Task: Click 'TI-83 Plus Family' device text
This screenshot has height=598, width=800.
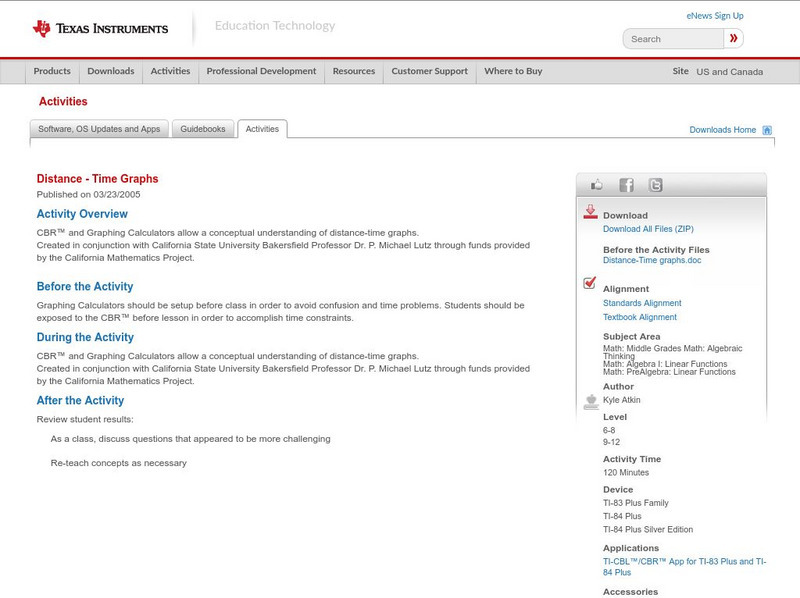Action: [636, 503]
